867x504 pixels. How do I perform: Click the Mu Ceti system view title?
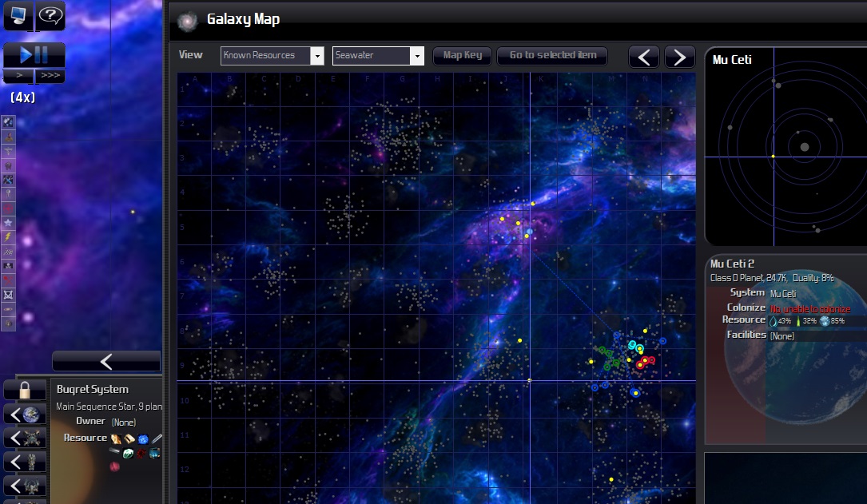(731, 60)
